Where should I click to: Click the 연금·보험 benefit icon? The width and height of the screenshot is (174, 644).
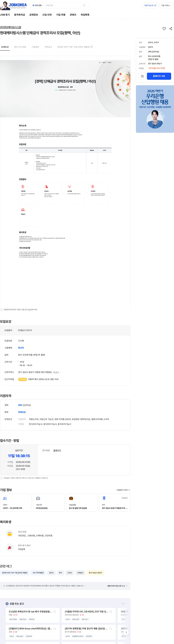(x=10, y=534)
